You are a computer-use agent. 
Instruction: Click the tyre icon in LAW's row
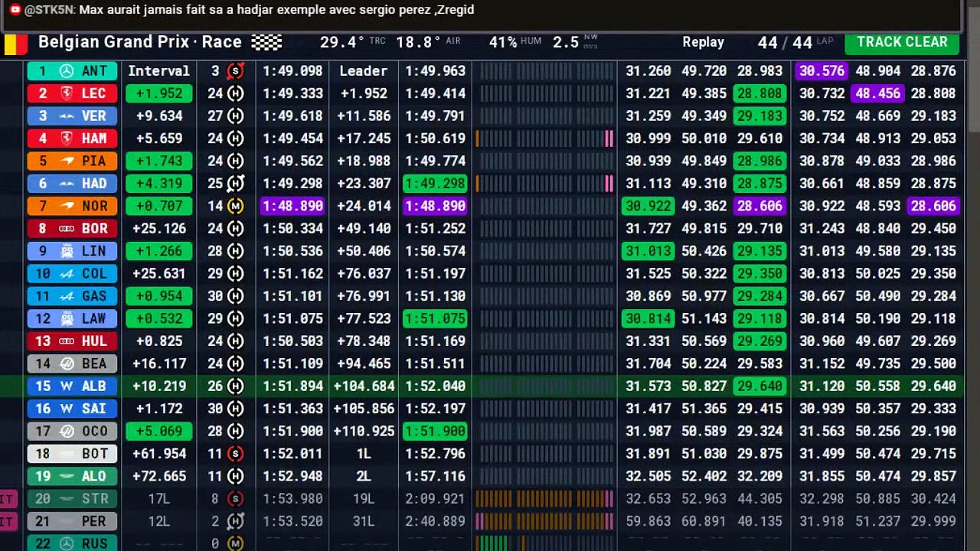coord(236,318)
